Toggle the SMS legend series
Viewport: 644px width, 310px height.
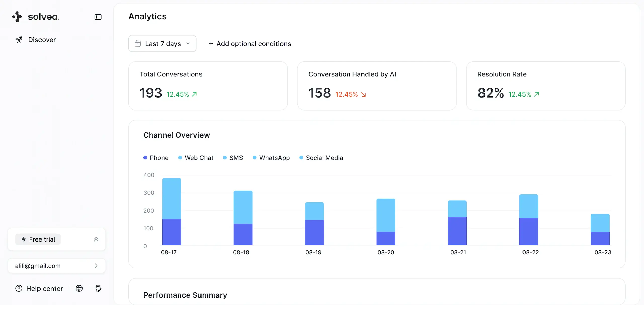pyautogui.click(x=233, y=158)
